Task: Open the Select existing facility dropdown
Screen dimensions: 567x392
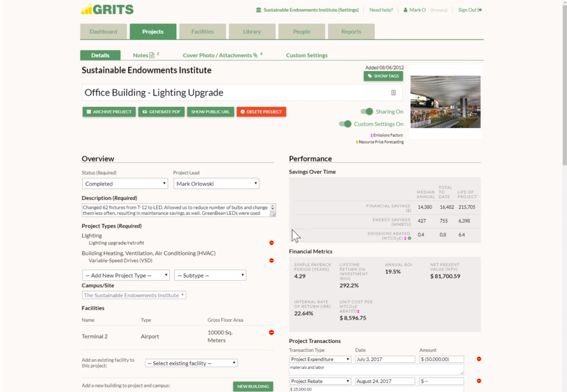Action: pos(191,363)
